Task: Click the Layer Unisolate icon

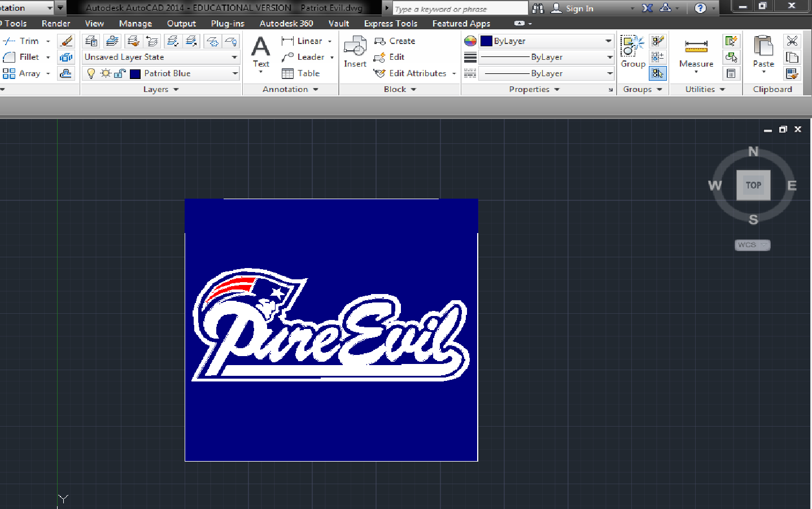Action: point(192,41)
